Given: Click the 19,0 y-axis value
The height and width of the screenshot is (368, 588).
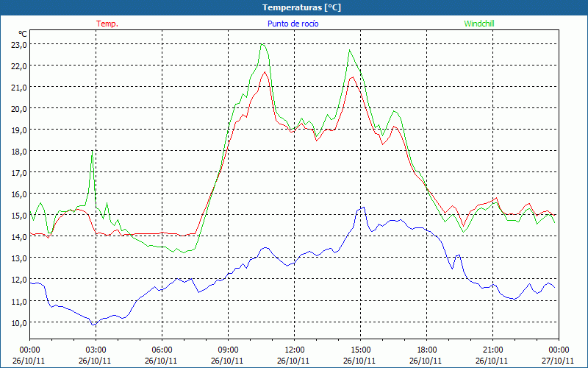Looking at the screenshot, I should click(x=19, y=130).
